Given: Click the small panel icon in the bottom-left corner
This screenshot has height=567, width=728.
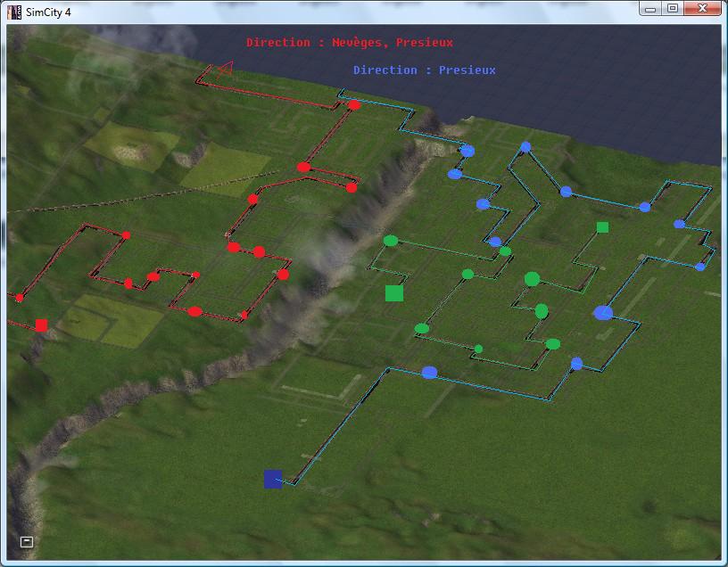Looking at the screenshot, I should 27,541.
